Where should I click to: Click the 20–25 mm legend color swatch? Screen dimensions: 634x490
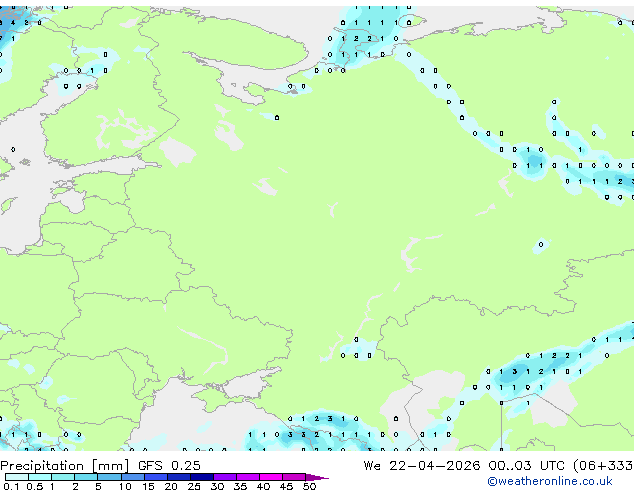[x=178, y=477]
